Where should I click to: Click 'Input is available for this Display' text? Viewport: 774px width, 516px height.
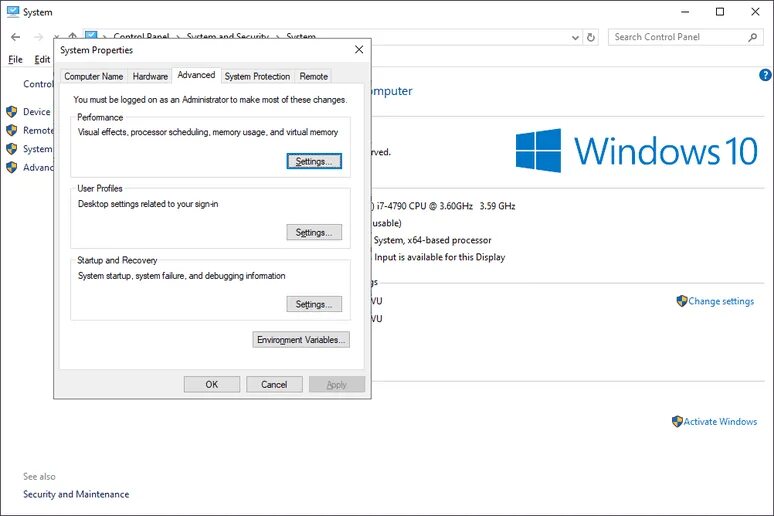point(439,257)
